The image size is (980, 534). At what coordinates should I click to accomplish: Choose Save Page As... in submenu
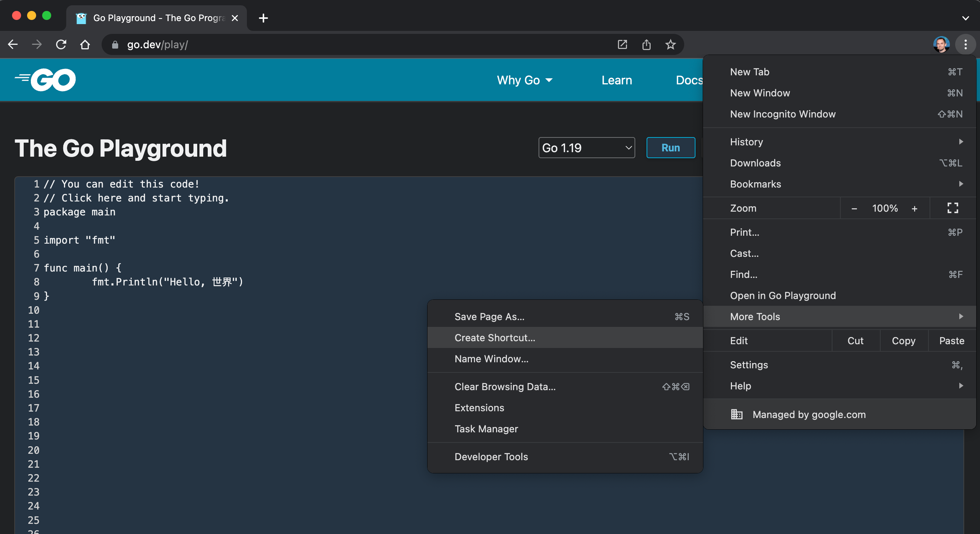(565, 316)
